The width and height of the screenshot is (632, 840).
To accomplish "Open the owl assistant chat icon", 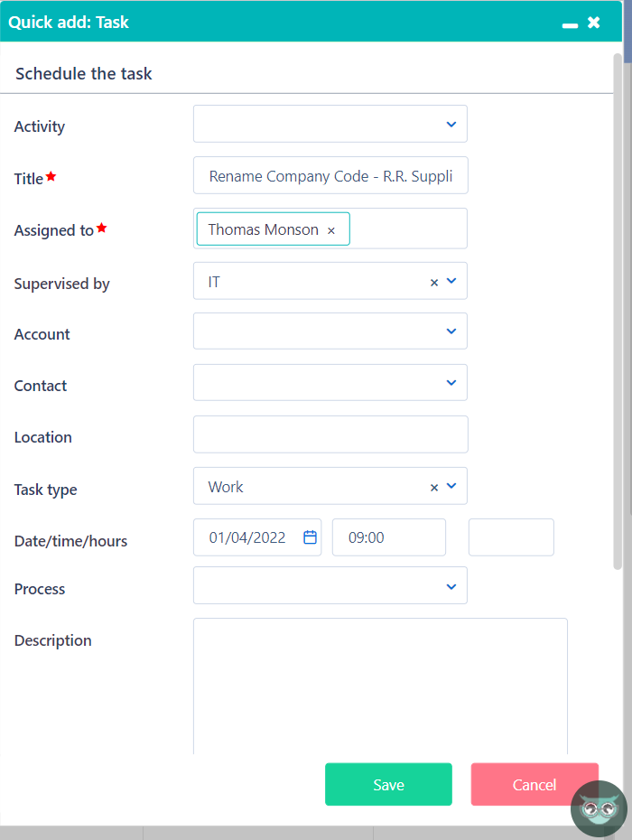I will pyautogui.click(x=599, y=809).
